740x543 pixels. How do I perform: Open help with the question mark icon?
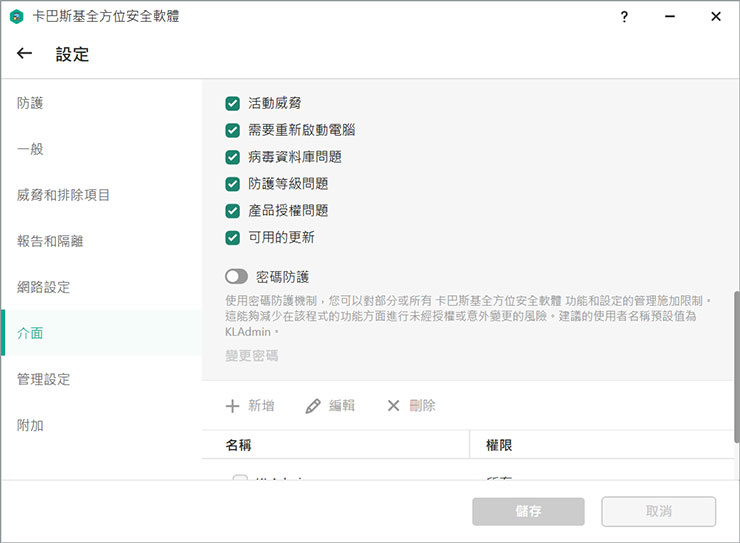click(x=624, y=17)
